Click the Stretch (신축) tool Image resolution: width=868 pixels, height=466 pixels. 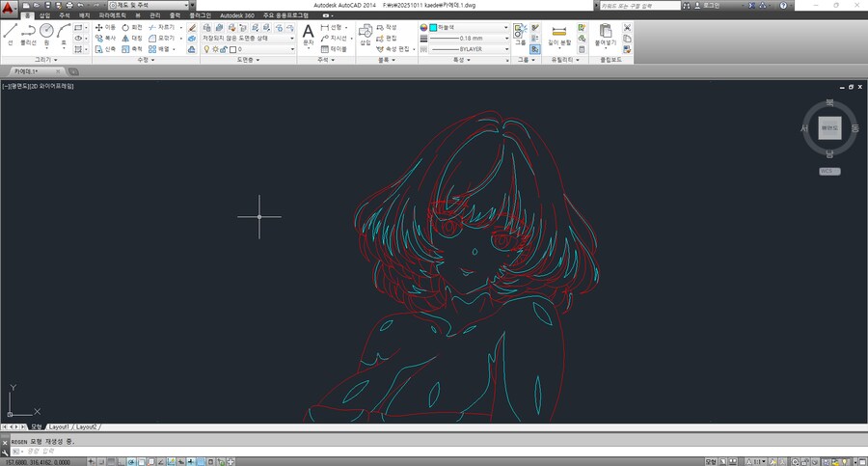105,49
